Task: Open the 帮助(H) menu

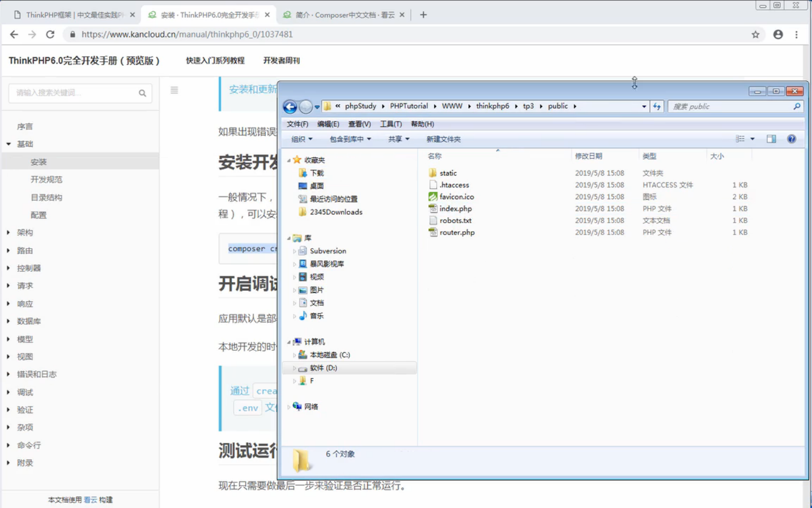Action: coord(422,124)
